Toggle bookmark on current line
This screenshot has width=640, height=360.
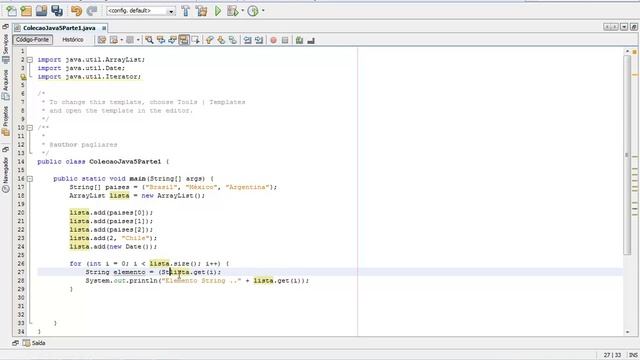coord(233,40)
